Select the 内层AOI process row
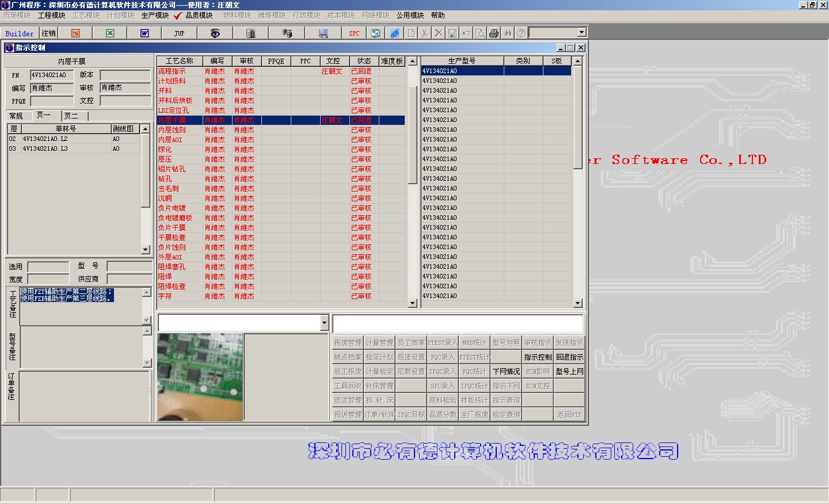This screenshot has height=504, width=829. click(281, 140)
